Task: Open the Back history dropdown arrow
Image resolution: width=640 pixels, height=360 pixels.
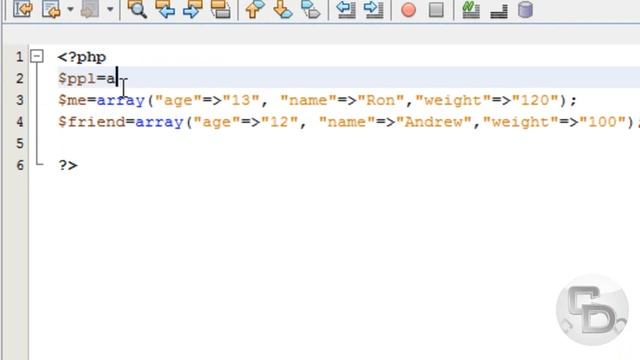Action: point(70,9)
